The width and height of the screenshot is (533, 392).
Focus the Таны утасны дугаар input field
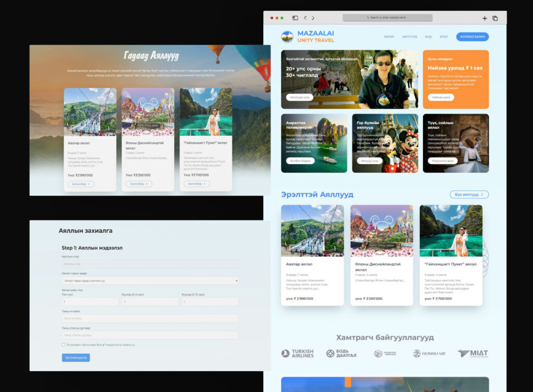click(x=150, y=335)
